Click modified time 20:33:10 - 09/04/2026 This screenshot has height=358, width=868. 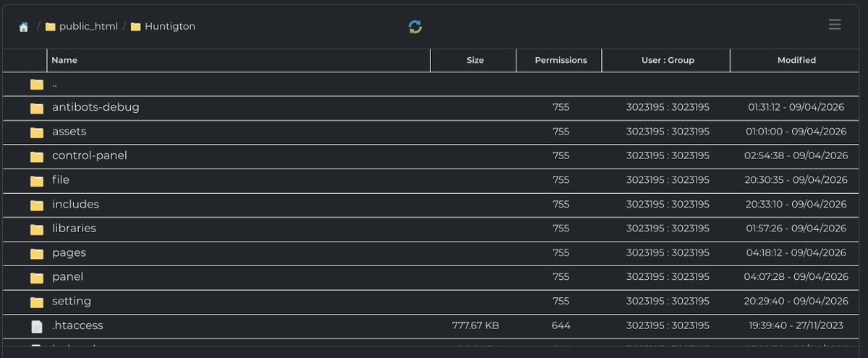coord(796,204)
